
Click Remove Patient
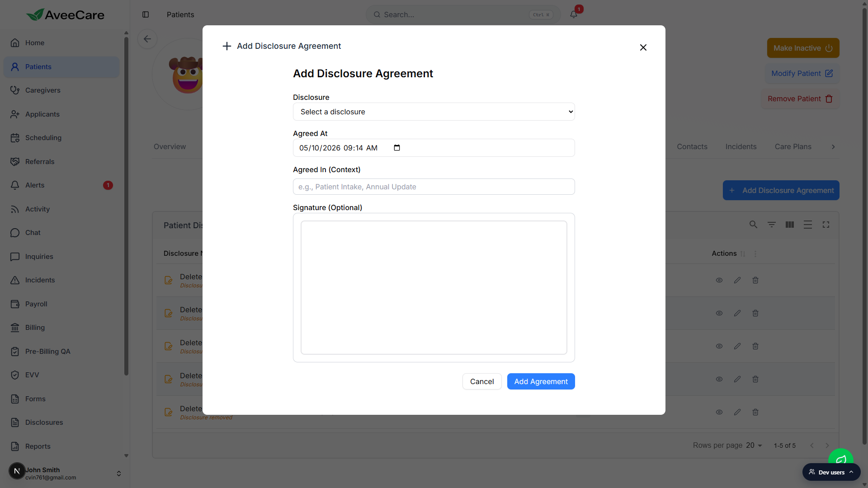[x=800, y=99]
